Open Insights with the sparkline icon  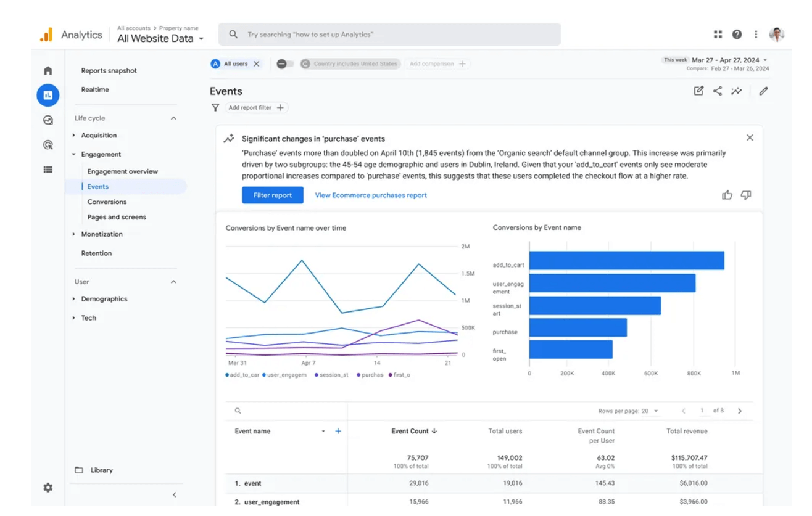click(737, 91)
